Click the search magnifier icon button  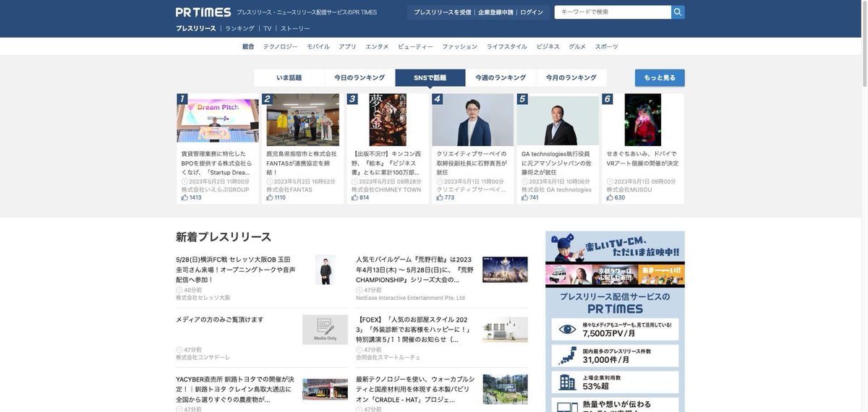678,12
